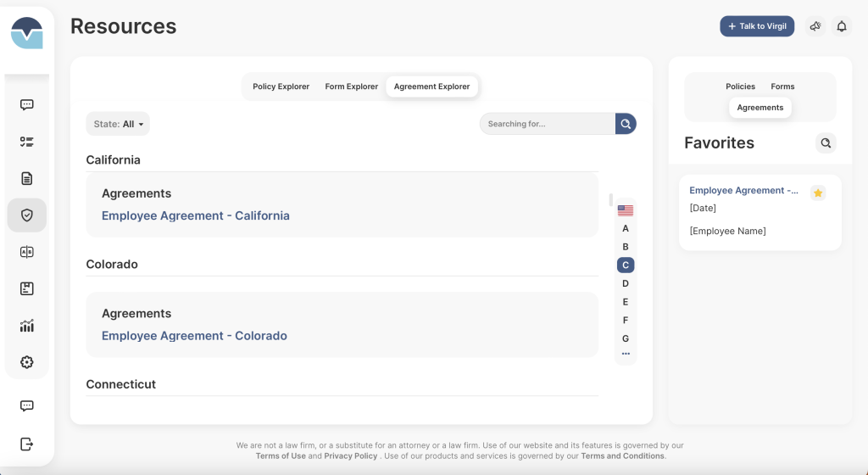Click the Resources page title
The width and height of the screenshot is (868, 475).
point(123,26)
